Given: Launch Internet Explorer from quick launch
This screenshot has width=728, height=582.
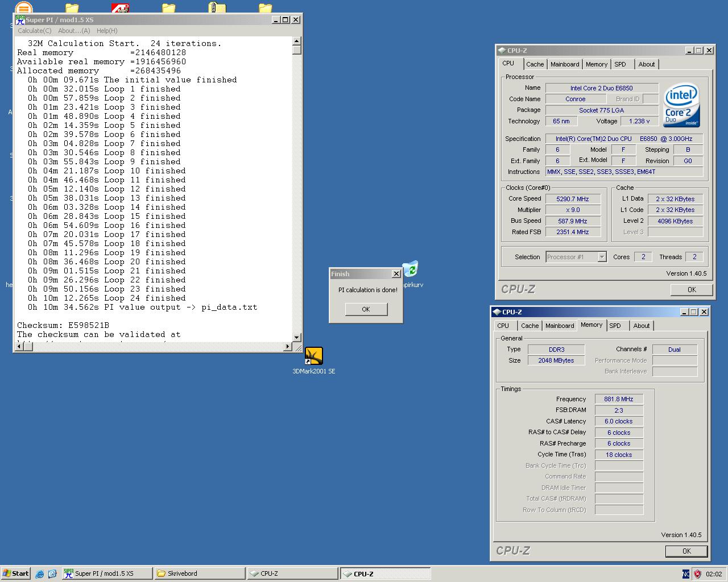Looking at the screenshot, I should tap(39, 573).
